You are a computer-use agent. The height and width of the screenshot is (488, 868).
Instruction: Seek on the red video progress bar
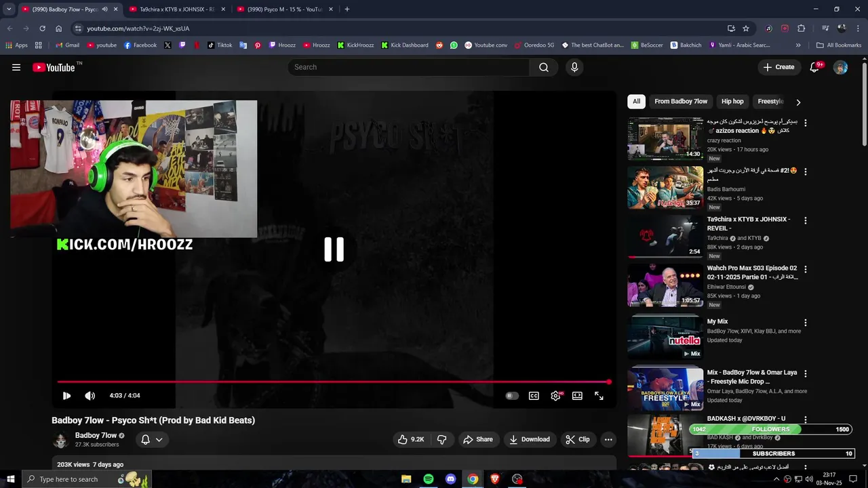click(x=334, y=382)
